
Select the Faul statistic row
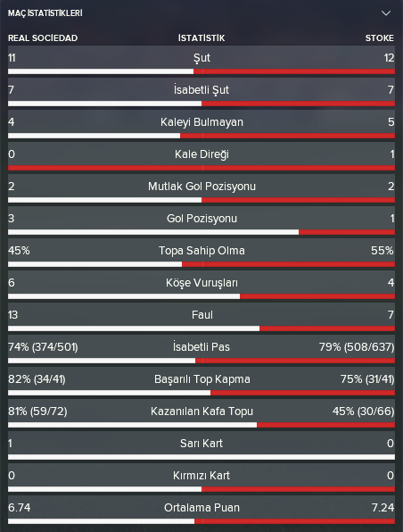201,318
